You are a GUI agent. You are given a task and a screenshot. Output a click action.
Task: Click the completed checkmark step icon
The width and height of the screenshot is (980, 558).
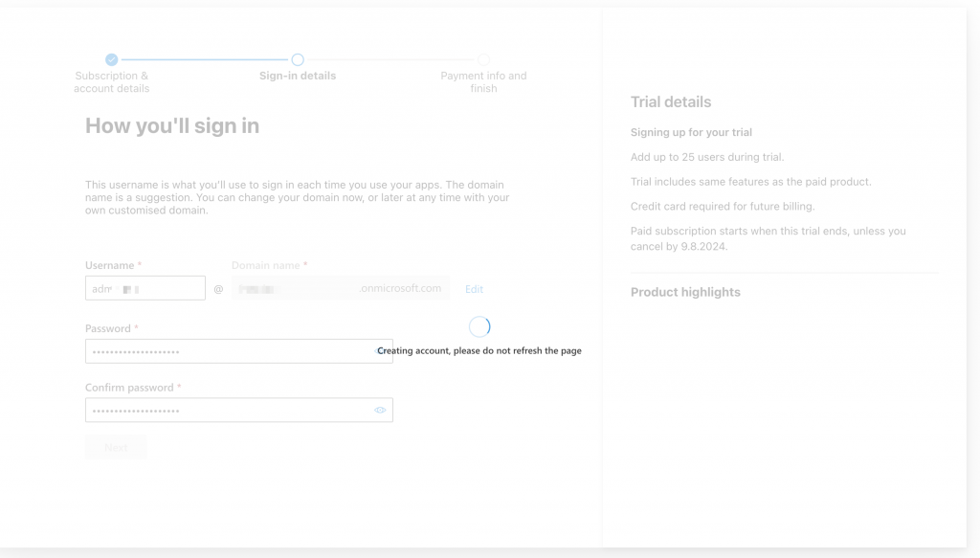coord(112,59)
